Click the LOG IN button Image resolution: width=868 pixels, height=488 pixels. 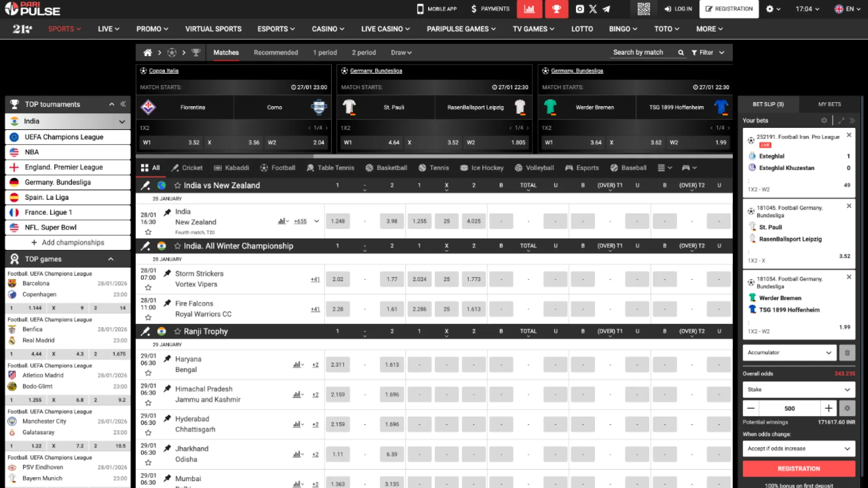point(678,9)
